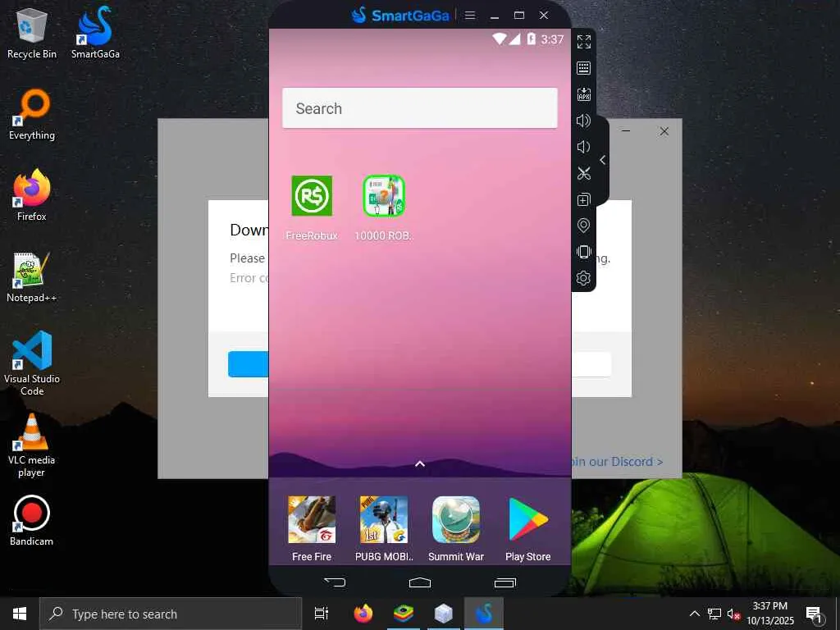Viewport: 840px width, 630px height.
Task: Tap the Android recent apps button
Action: 505,582
